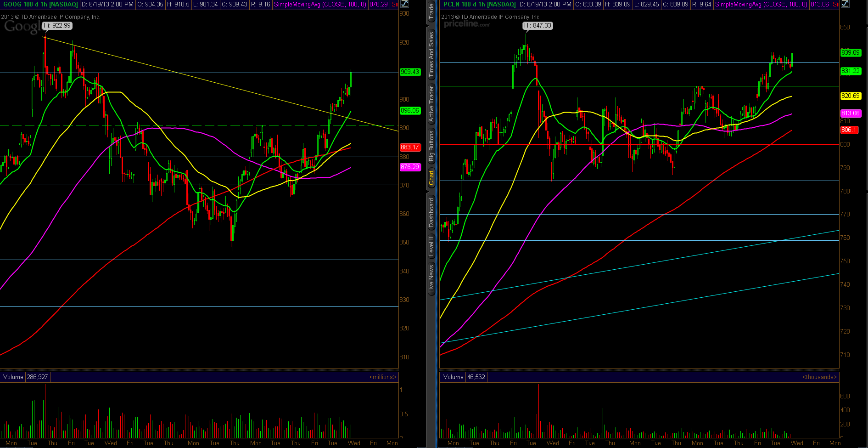Click PCLN 180 d 1h symbol header
Viewport: 868px width, 448px height.
click(x=480, y=4)
